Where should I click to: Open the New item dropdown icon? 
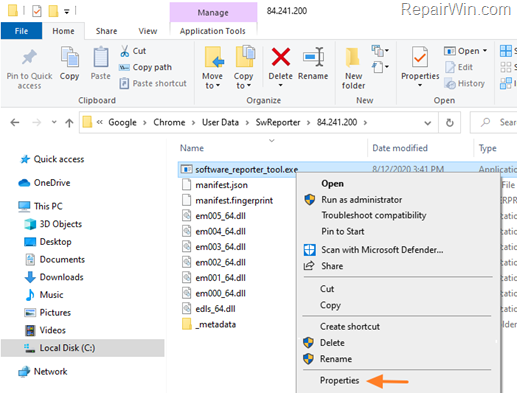[380, 51]
